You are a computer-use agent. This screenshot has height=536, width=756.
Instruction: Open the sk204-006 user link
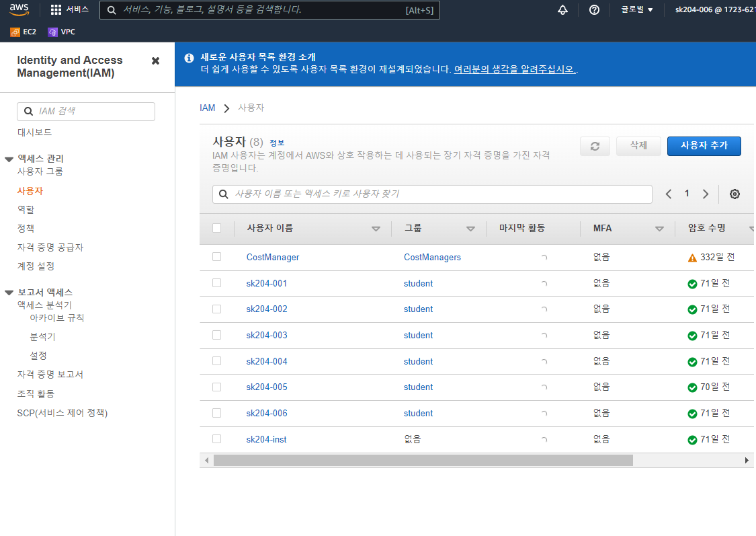tap(267, 414)
